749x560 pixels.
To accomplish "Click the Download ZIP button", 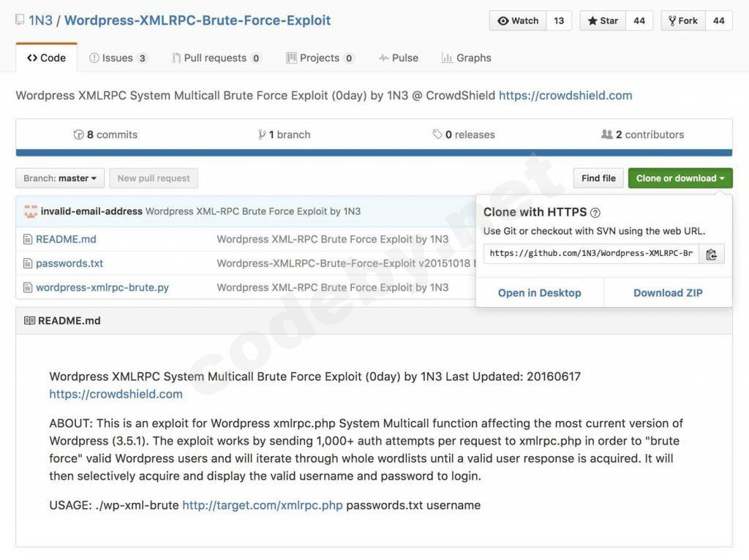I will [667, 292].
